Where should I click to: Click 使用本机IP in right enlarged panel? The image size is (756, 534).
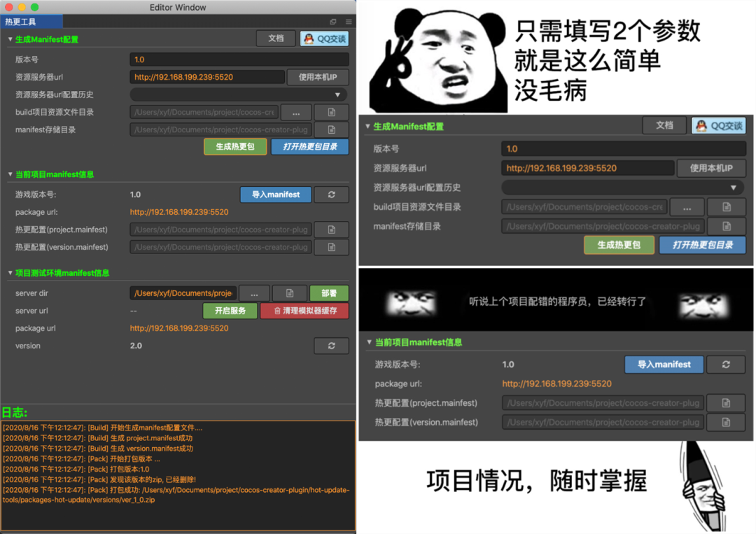(x=712, y=168)
